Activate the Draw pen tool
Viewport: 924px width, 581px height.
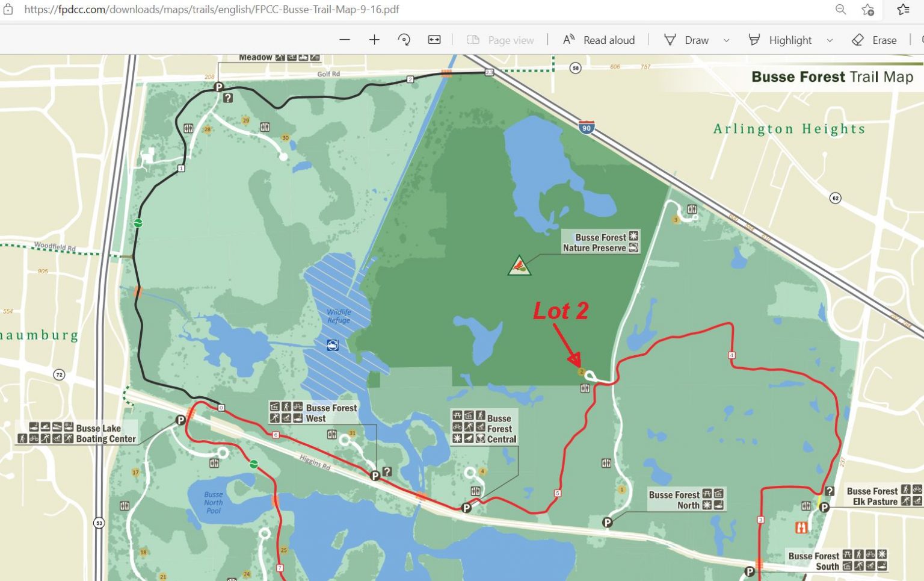point(686,40)
